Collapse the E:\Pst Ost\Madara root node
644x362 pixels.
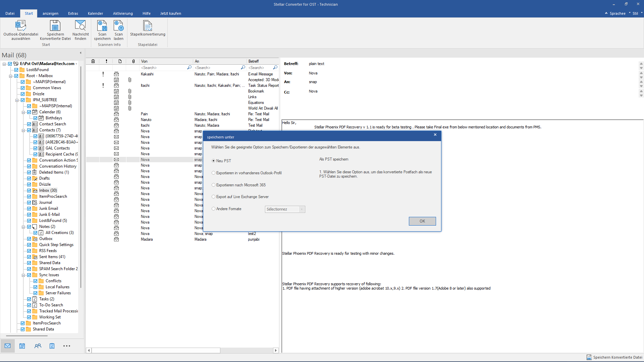point(4,64)
